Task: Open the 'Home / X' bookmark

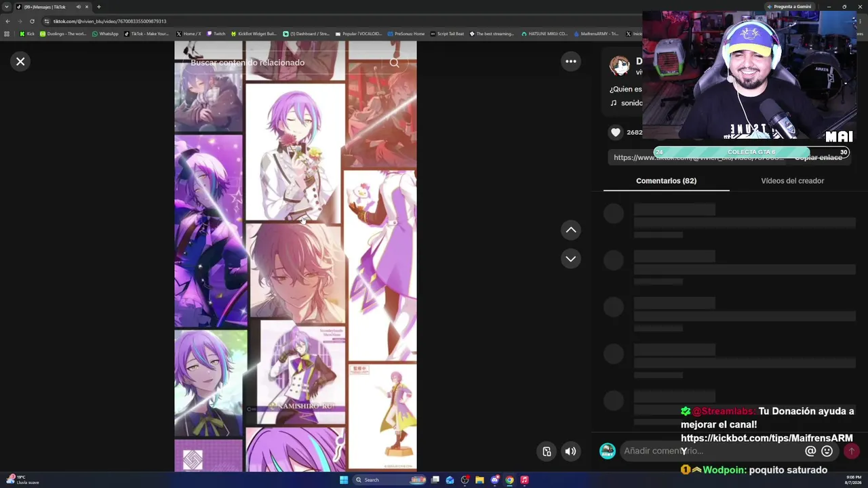Action: click(x=188, y=34)
